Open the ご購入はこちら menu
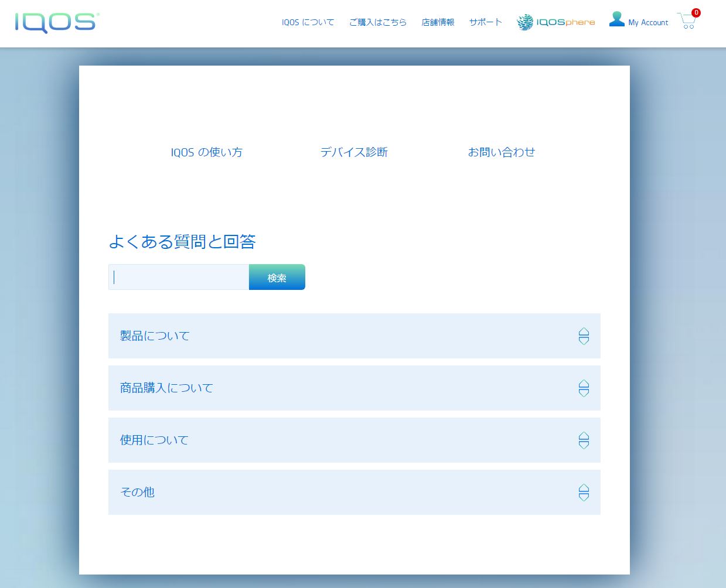This screenshot has height=588, width=726. tap(378, 22)
